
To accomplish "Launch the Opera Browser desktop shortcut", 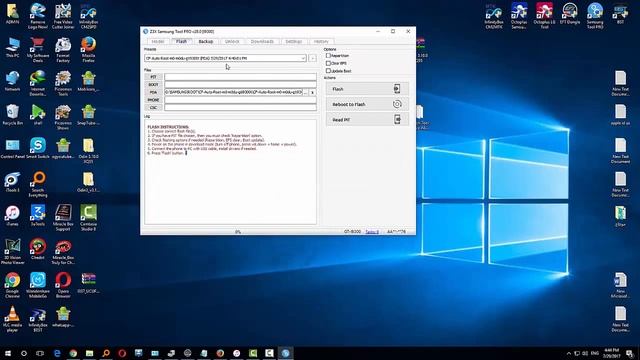I will (63, 285).
